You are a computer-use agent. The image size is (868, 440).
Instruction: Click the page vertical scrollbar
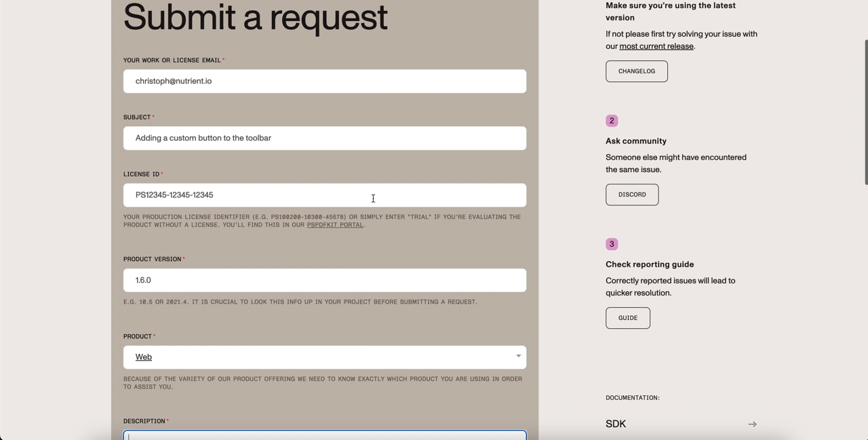(x=865, y=112)
